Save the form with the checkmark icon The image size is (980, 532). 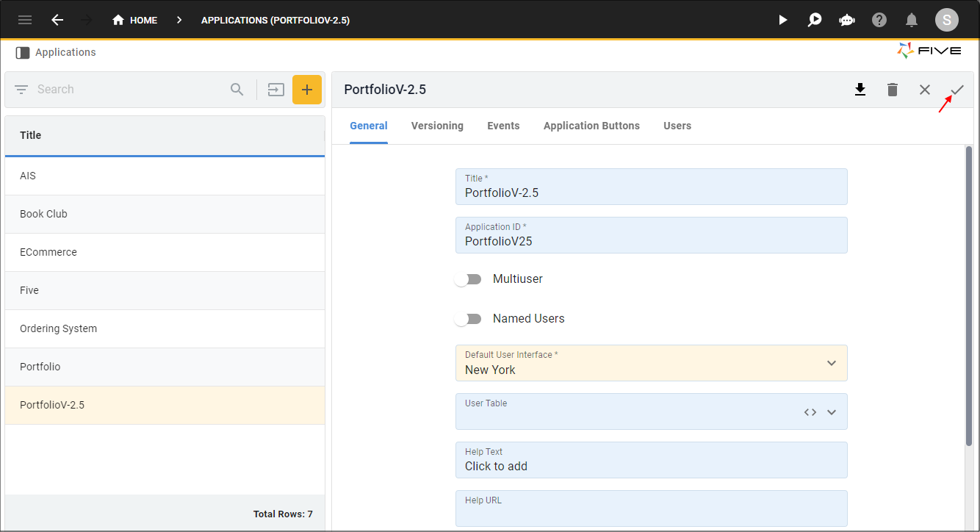pyautogui.click(x=957, y=90)
